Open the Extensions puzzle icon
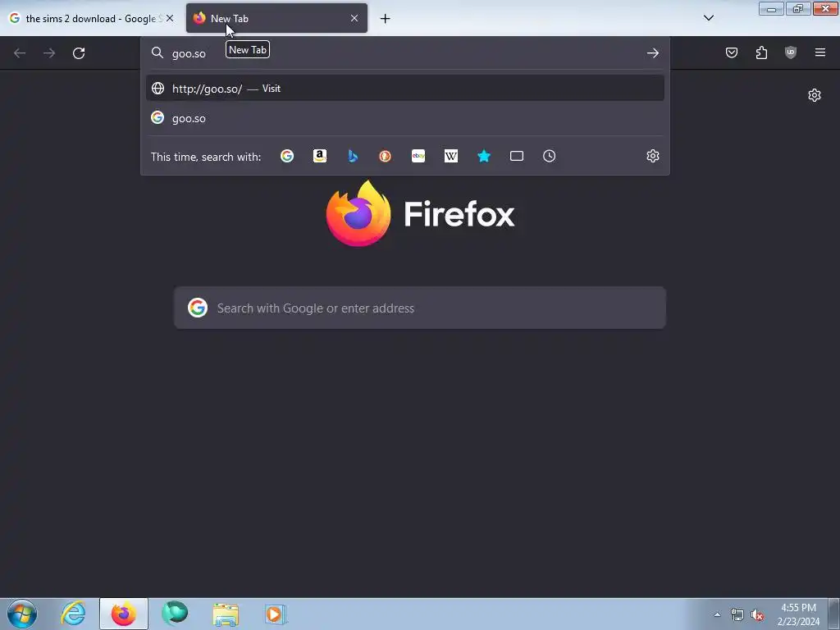Screen dimensions: 840x630 [761, 52]
